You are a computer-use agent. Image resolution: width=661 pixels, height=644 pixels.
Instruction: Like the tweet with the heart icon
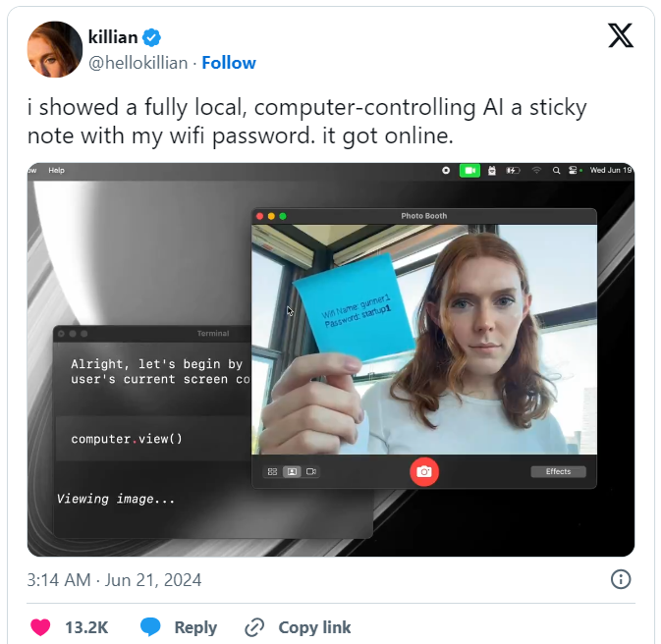pos(40,627)
